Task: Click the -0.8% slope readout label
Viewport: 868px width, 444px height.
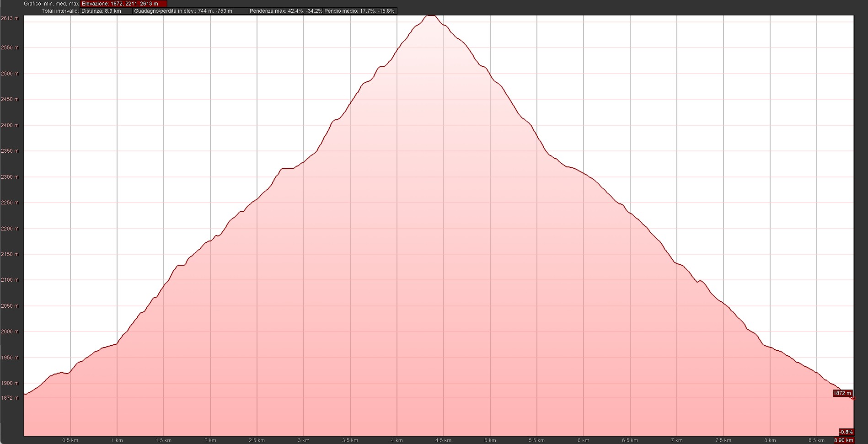Action: click(x=846, y=432)
